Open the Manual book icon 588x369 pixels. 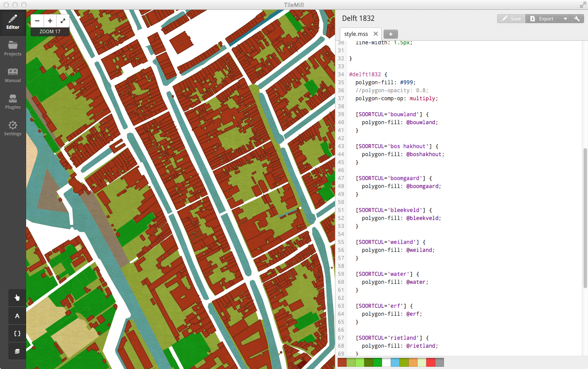(x=13, y=75)
